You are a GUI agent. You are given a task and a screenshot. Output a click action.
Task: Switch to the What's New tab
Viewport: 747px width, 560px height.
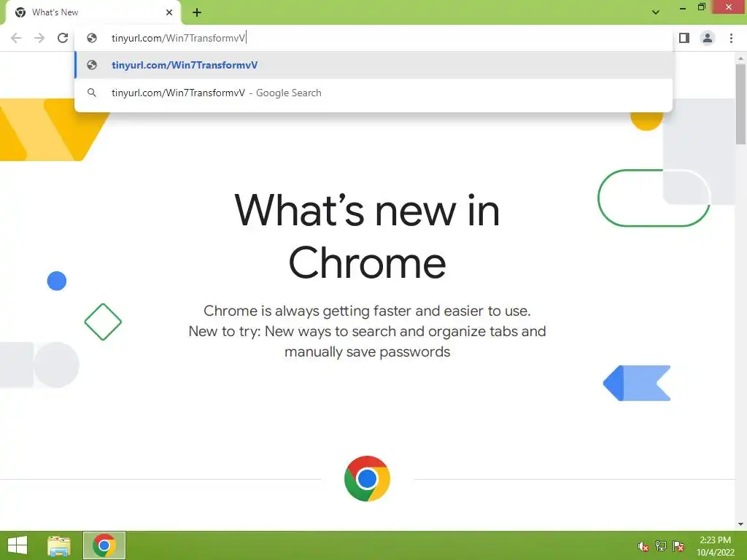pyautogui.click(x=93, y=12)
